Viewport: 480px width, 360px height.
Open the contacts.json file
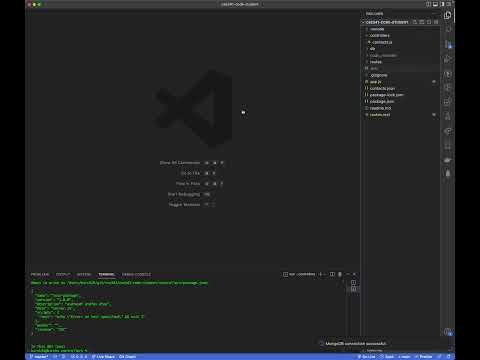point(382,88)
